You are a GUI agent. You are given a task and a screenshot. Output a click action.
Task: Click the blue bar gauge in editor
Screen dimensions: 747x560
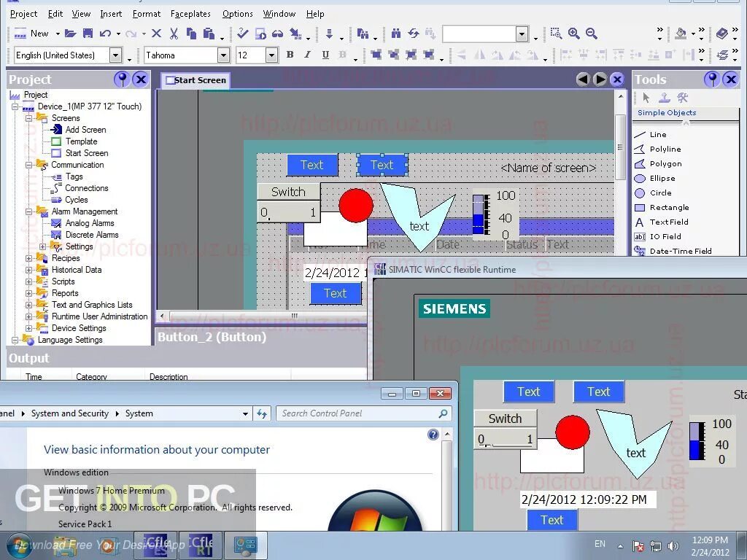tap(480, 214)
